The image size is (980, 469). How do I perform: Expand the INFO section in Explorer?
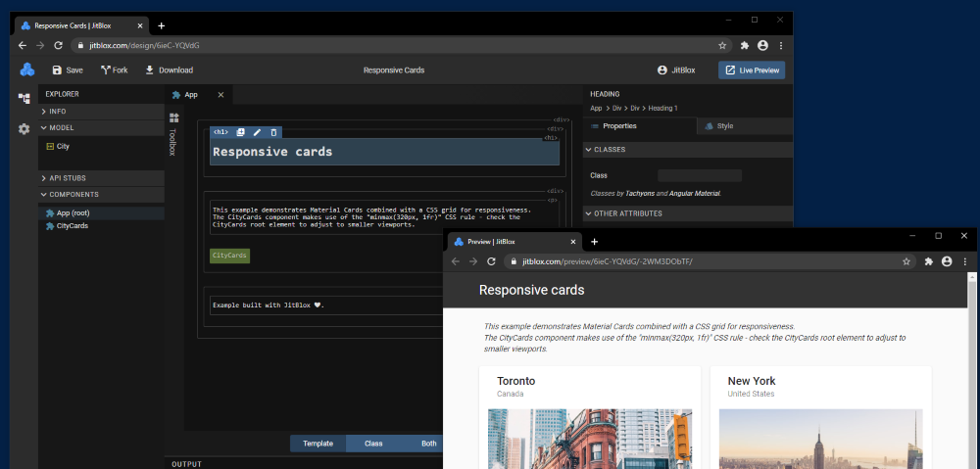[x=101, y=112]
